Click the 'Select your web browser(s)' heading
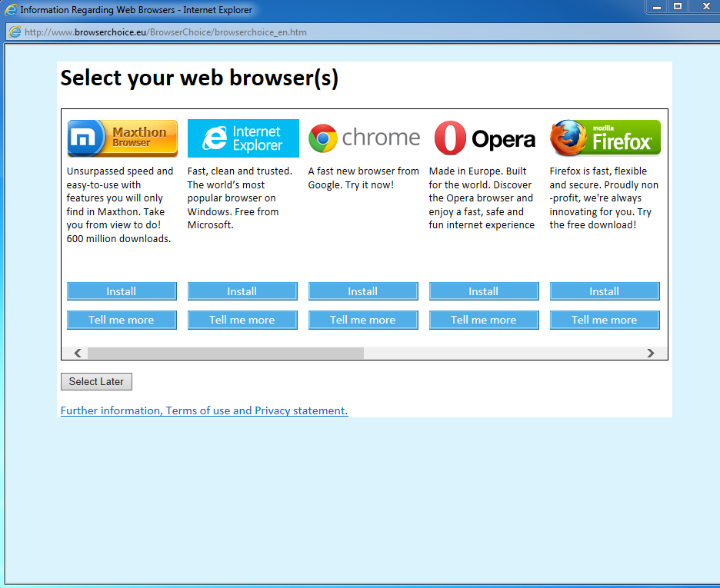The height and width of the screenshot is (588, 720). click(x=200, y=78)
